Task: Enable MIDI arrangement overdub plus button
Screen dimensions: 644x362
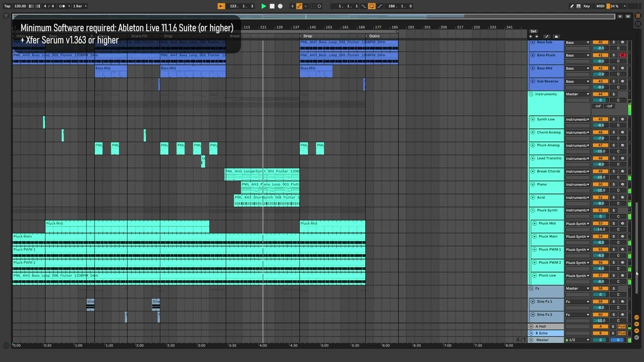Action: click(x=292, y=6)
